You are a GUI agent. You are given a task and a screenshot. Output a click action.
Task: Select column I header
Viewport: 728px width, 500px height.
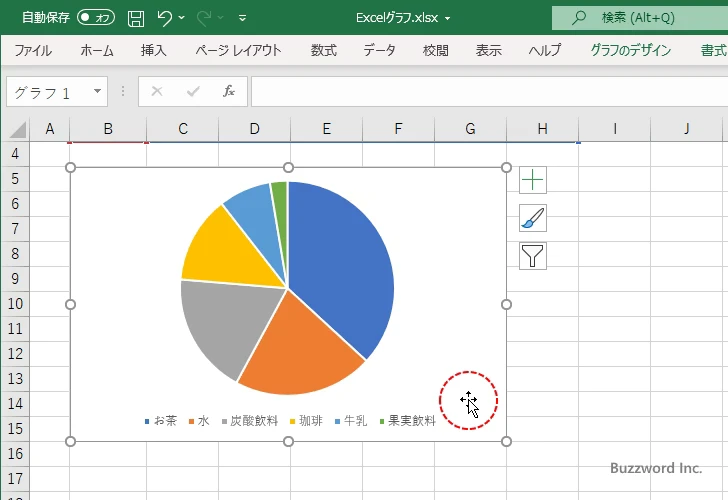tap(615, 129)
